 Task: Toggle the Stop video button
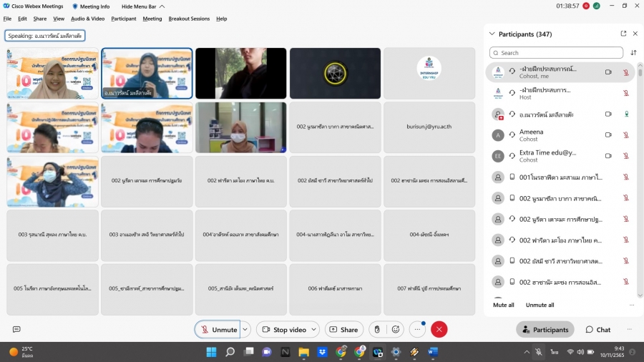(x=283, y=330)
